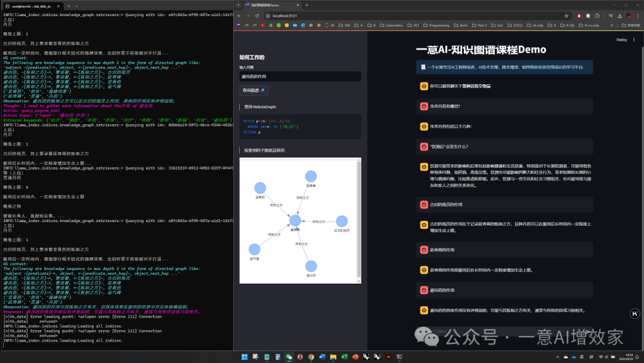Click the 延寿膏 node in the graph
This screenshot has height=363, width=644.
point(311,176)
